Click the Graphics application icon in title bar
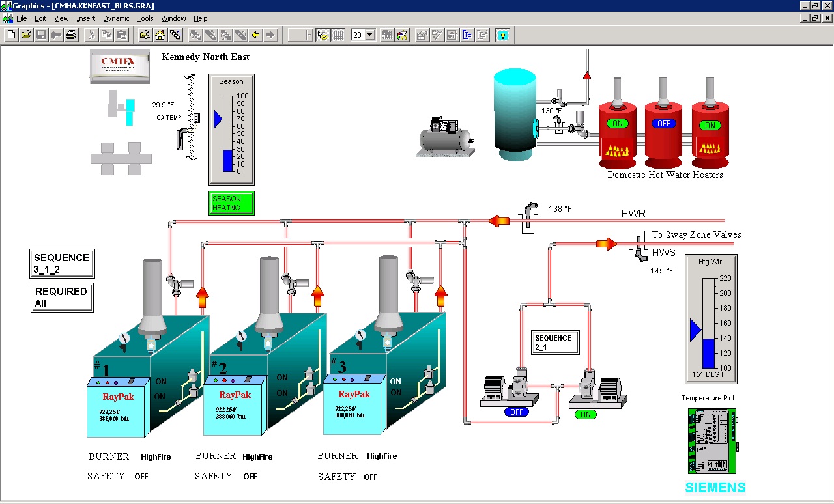Image resolution: width=834 pixels, height=504 pixels. point(6,6)
